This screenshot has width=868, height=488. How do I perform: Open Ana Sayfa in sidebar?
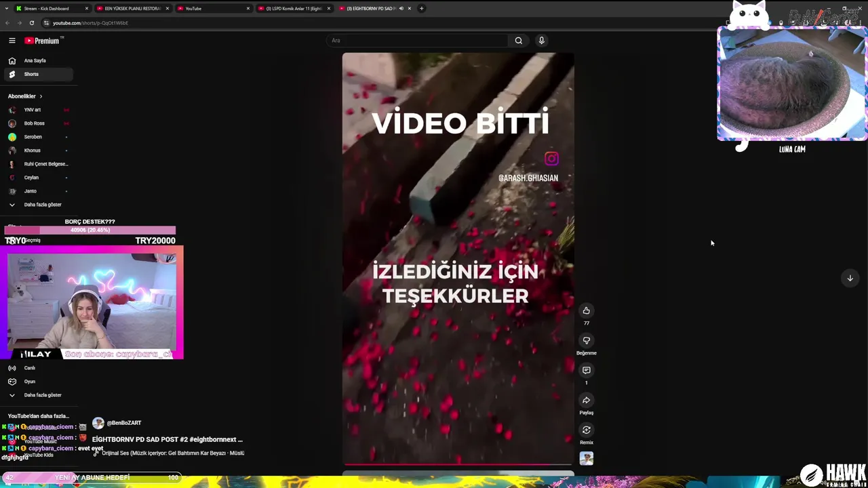coord(39,60)
